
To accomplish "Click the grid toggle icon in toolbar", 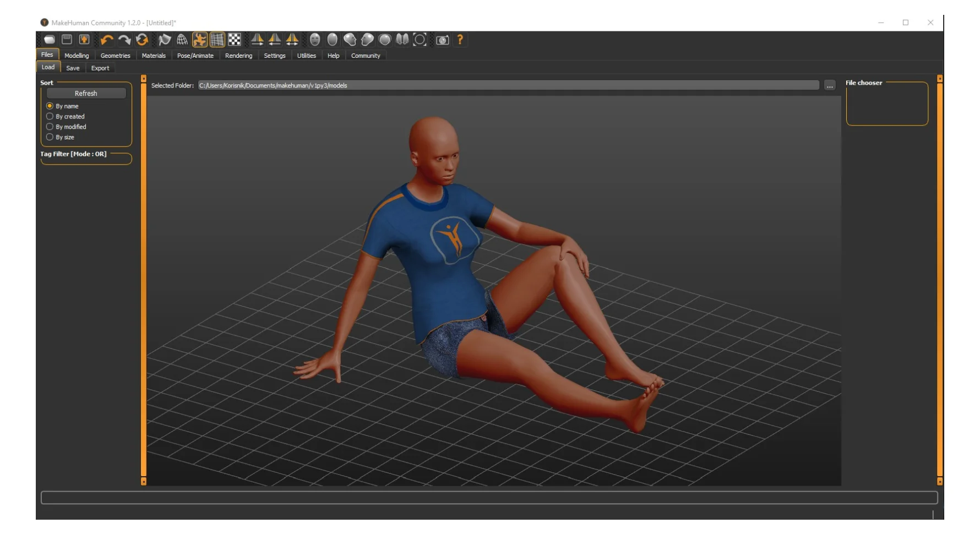I will [x=217, y=40].
